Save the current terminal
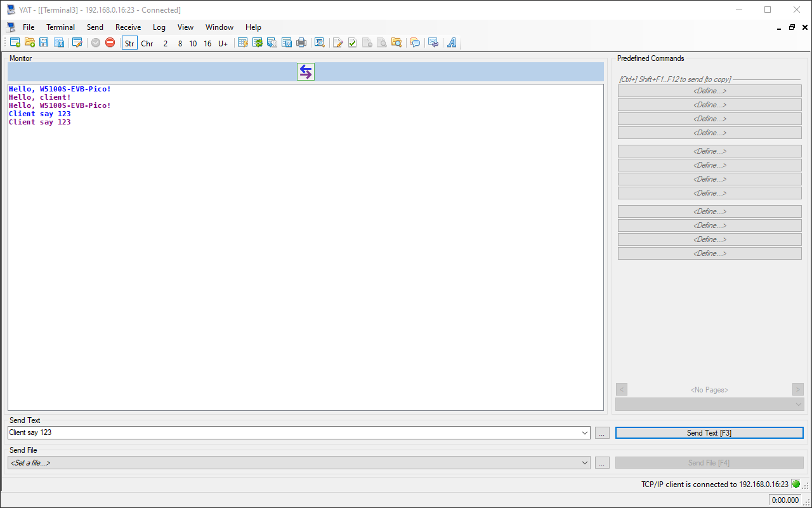Screen dimensions: 812x508 (44, 43)
